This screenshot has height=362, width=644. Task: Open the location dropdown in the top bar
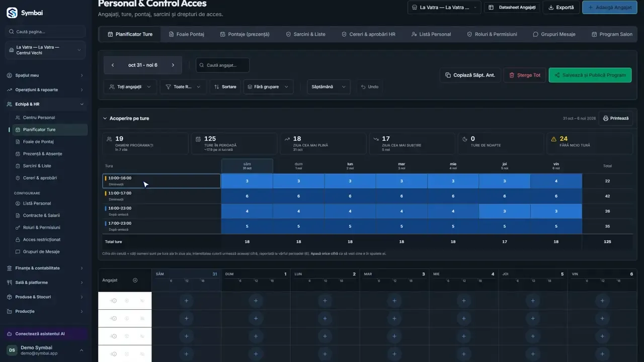pyautogui.click(x=444, y=8)
